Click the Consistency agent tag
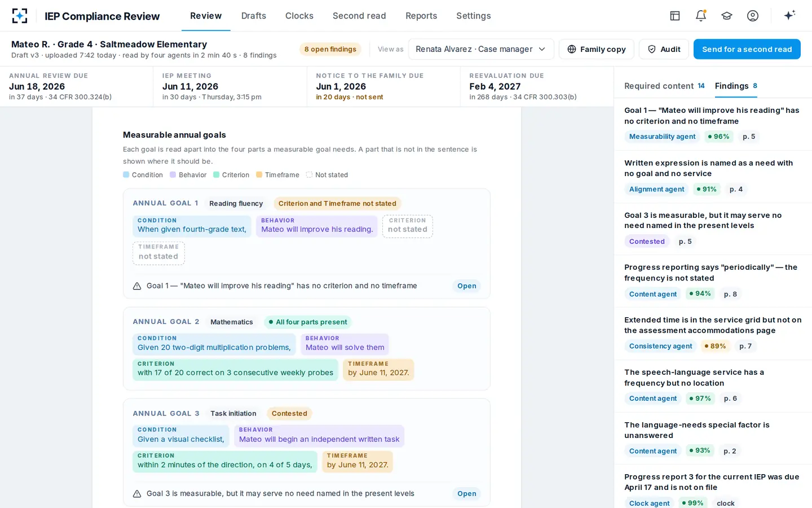Viewport: 812px width, 508px height. [661, 347]
